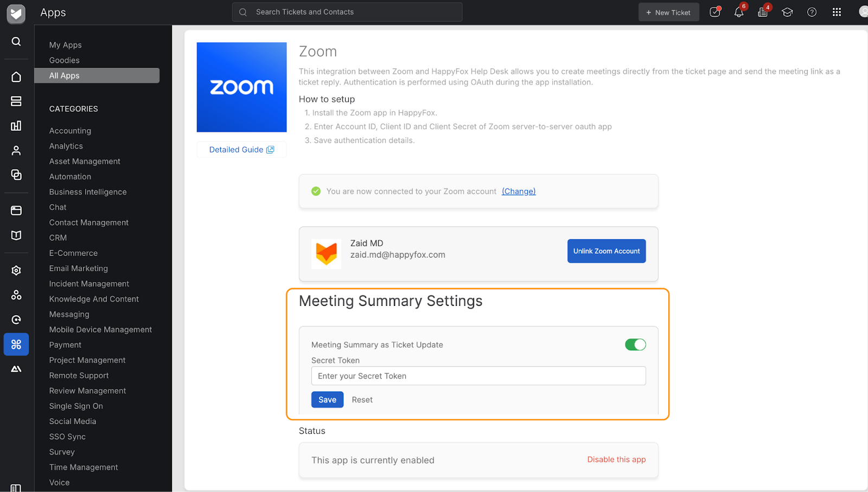Open the Detailed Guide link
868x492 pixels.
241,150
